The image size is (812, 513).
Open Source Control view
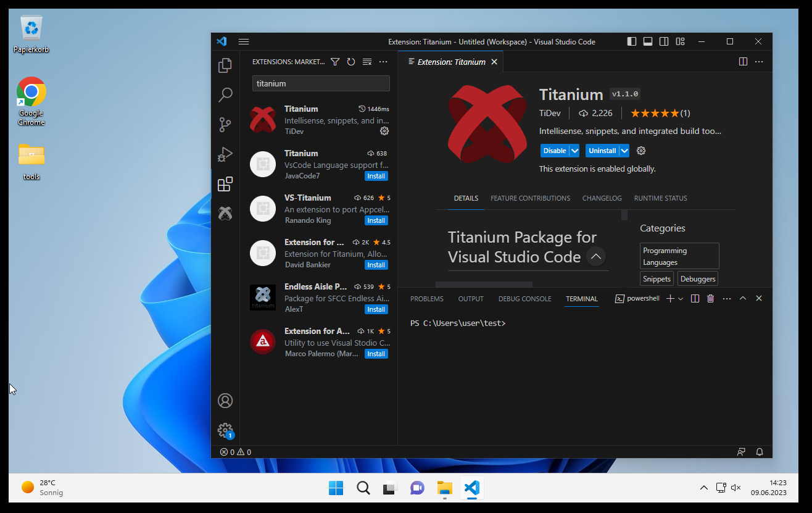pos(225,125)
